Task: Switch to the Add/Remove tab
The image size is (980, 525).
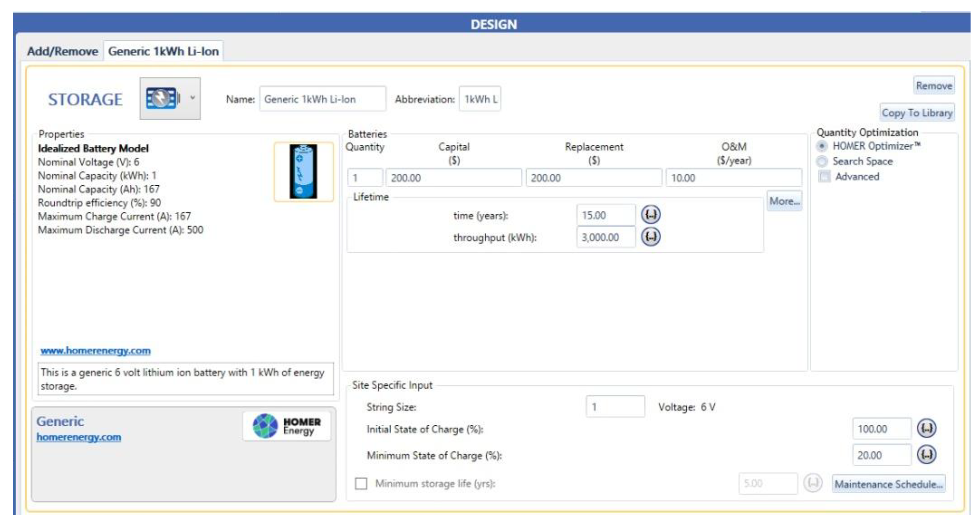Action: point(62,51)
